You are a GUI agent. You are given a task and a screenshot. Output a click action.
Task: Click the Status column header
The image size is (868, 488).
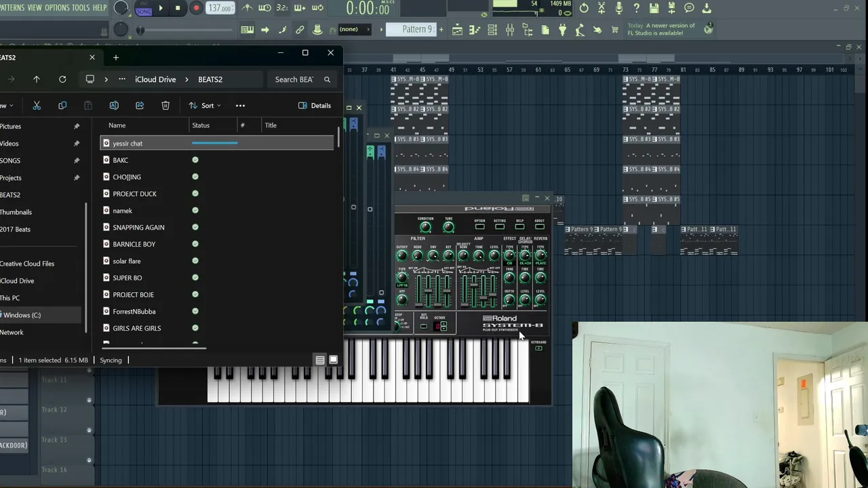(201, 125)
